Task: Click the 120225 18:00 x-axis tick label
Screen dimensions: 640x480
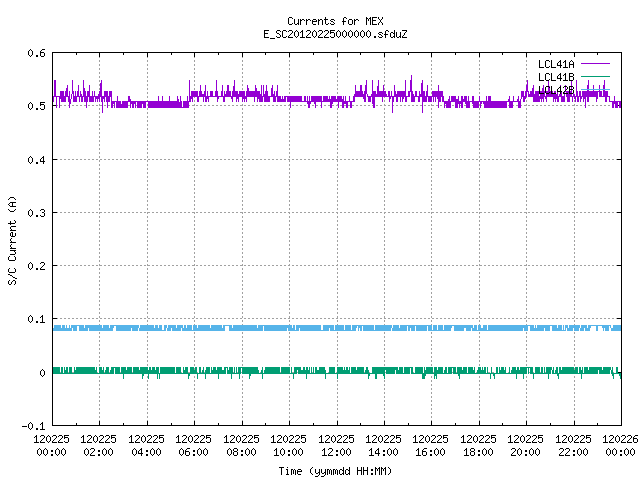Action: [478, 445]
